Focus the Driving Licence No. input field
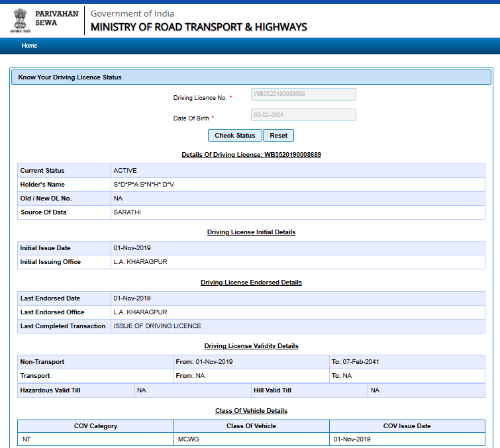500x448 pixels. coord(303,95)
